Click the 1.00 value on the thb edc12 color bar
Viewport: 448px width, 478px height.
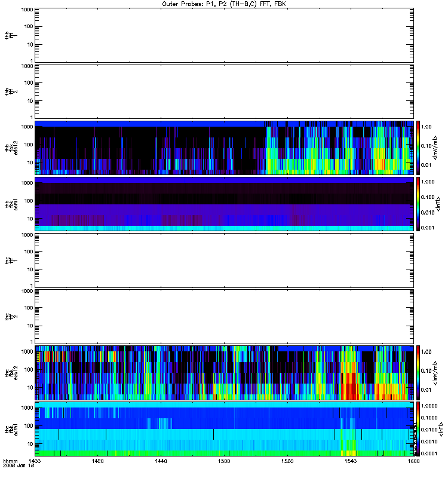coord(426,127)
